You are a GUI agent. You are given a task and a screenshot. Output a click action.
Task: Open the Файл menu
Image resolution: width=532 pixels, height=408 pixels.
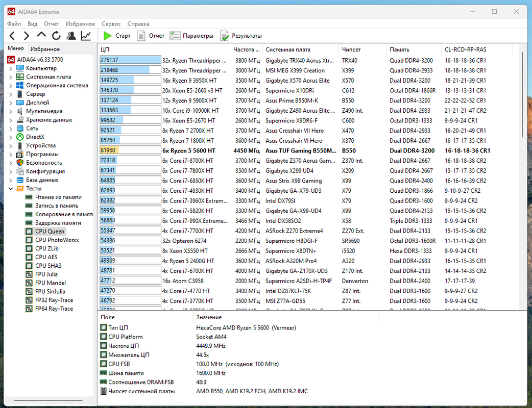pyautogui.click(x=14, y=24)
